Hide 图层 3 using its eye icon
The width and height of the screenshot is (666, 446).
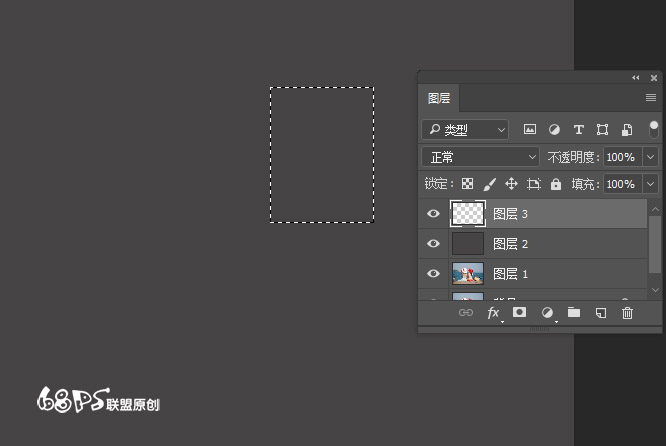[x=434, y=213]
